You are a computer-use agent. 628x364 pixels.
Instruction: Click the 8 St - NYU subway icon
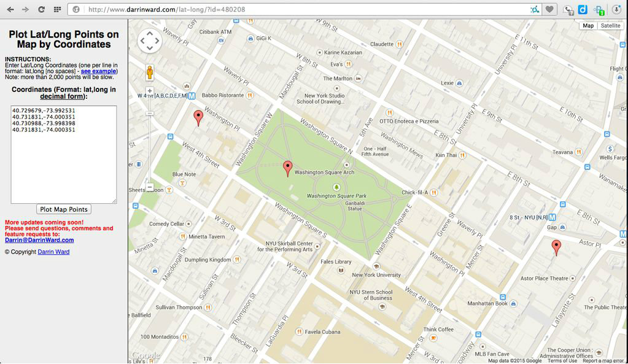click(552, 217)
